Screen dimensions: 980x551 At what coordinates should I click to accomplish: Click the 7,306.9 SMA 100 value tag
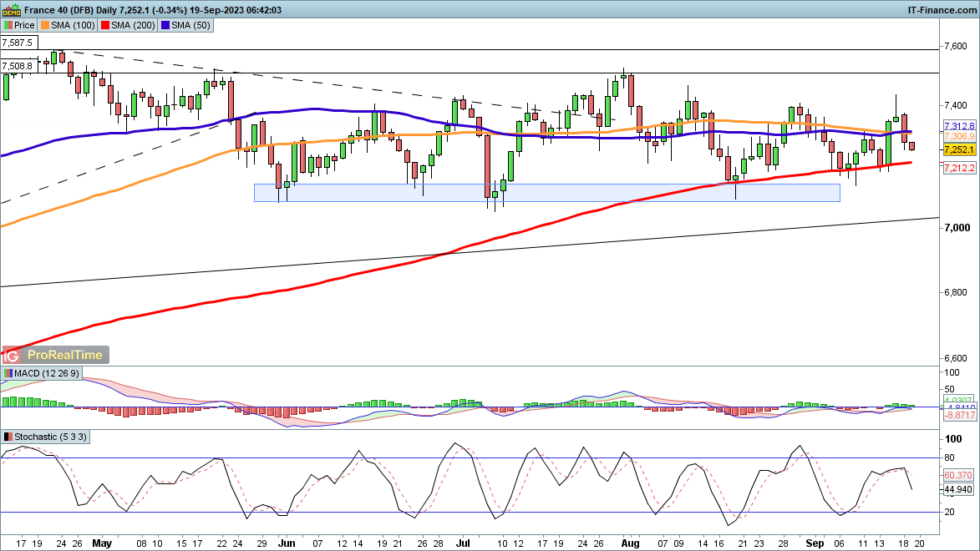pos(959,136)
